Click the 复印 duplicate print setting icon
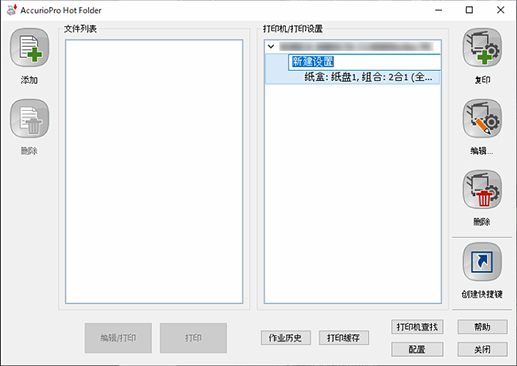Screen dimensions: 517x366 tap(482, 48)
